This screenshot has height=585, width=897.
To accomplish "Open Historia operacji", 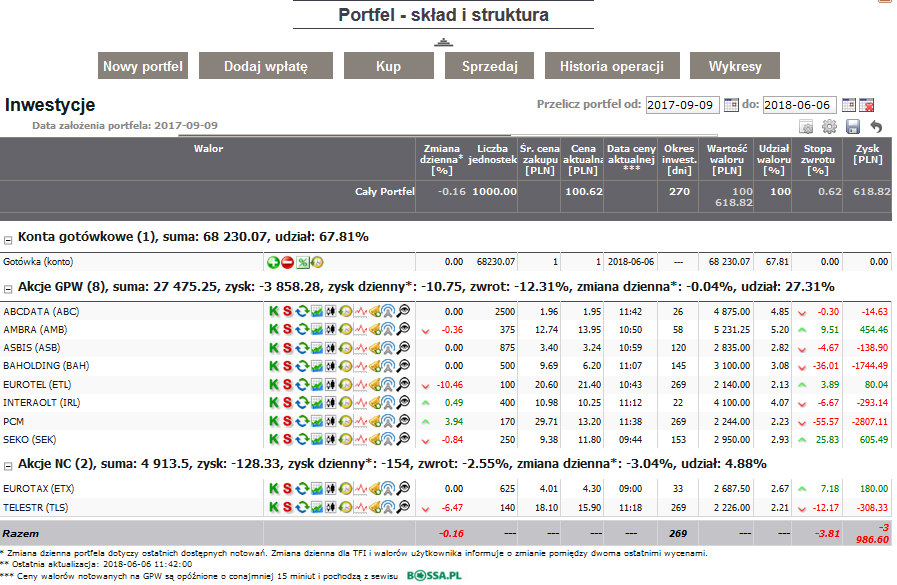I will pos(612,66).
